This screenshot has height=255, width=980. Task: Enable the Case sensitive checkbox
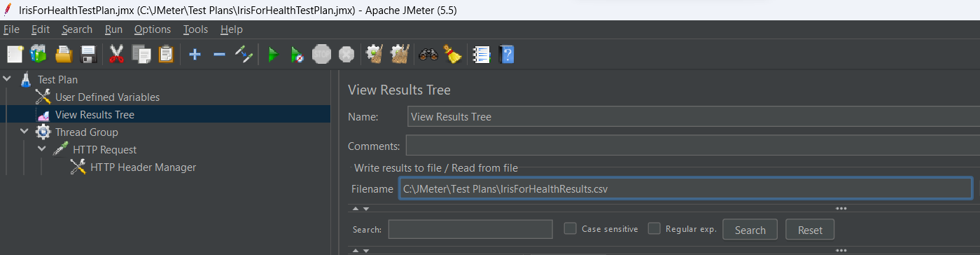click(570, 228)
